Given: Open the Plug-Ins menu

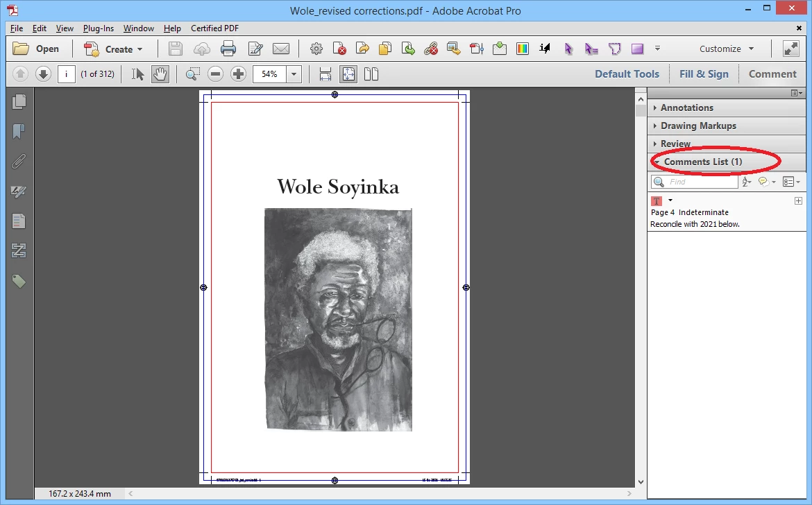Looking at the screenshot, I should (99, 28).
